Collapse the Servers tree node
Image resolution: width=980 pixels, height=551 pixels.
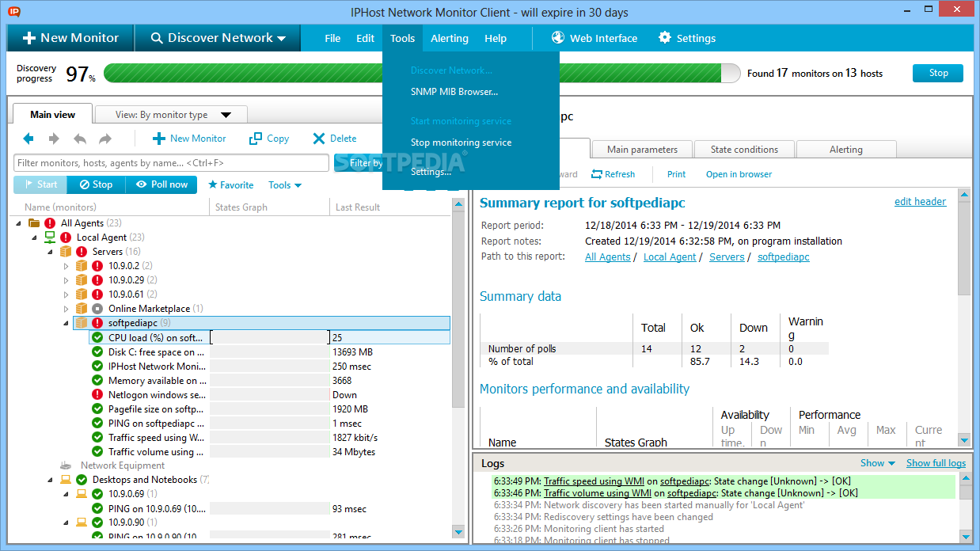pyautogui.click(x=50, y=252)
